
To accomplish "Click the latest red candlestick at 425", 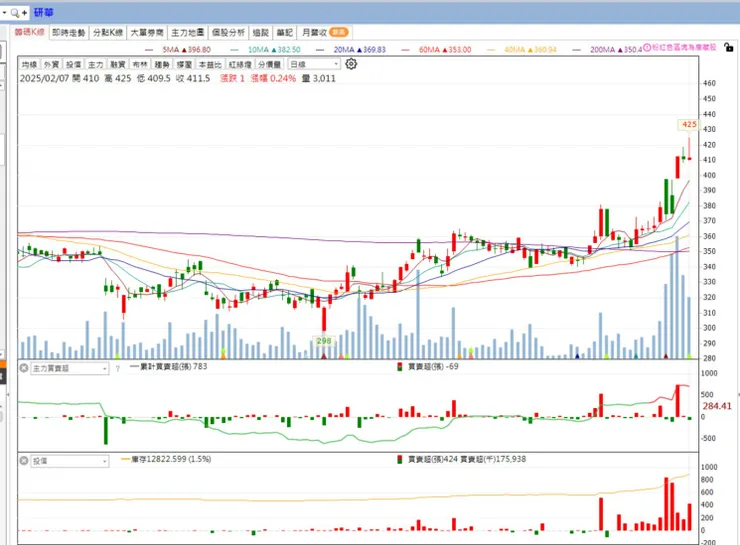I will [690, 149].
